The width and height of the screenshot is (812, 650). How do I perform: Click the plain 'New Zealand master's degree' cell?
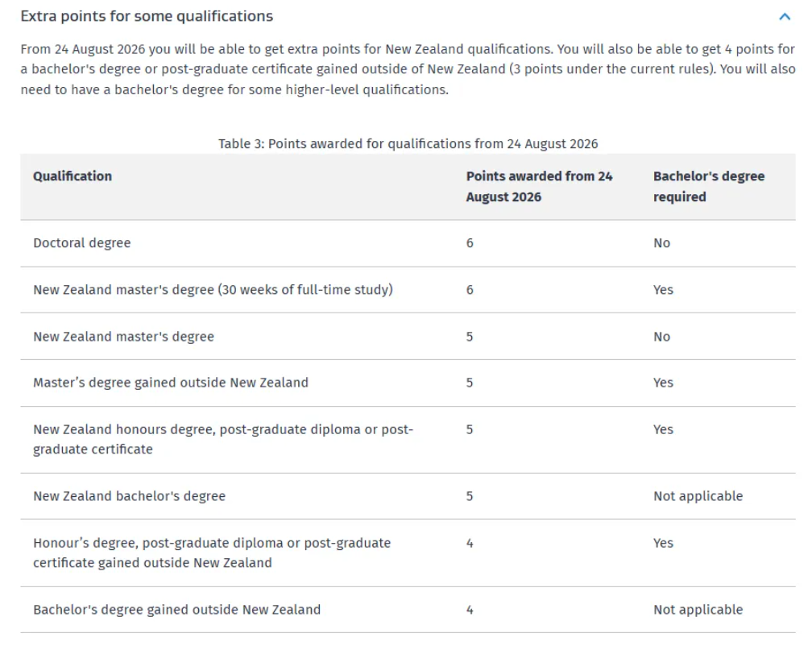tap(123, 337)
